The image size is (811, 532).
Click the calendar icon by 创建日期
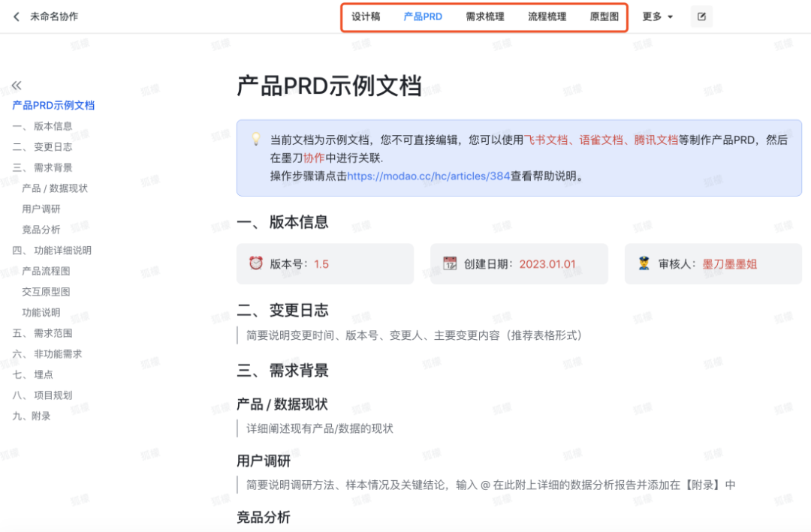(x=450, y=263)
